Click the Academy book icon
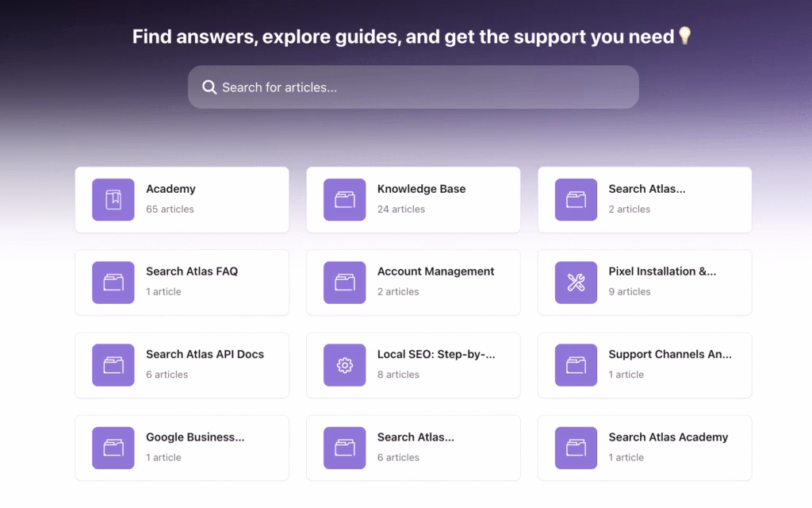The image size is (812, 508). pyautogui.click(x=113, y=199)
